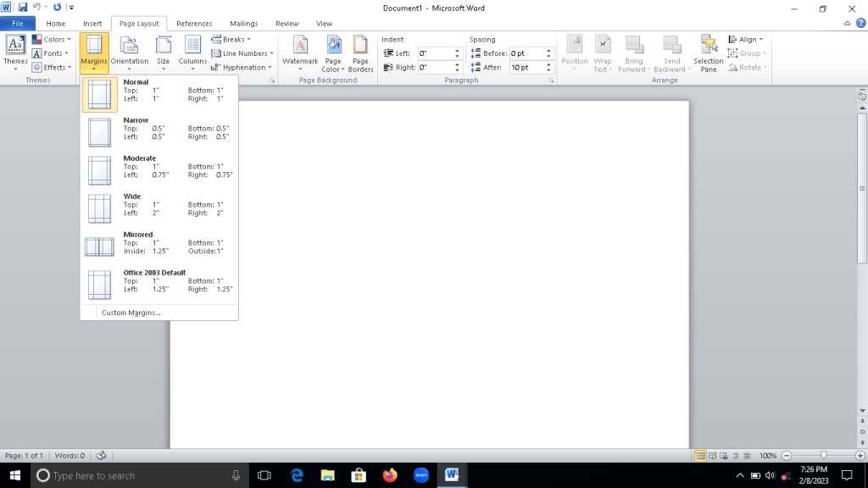868x488 pixels.
Task: Switch to the View tab
Action: [324, 23]
